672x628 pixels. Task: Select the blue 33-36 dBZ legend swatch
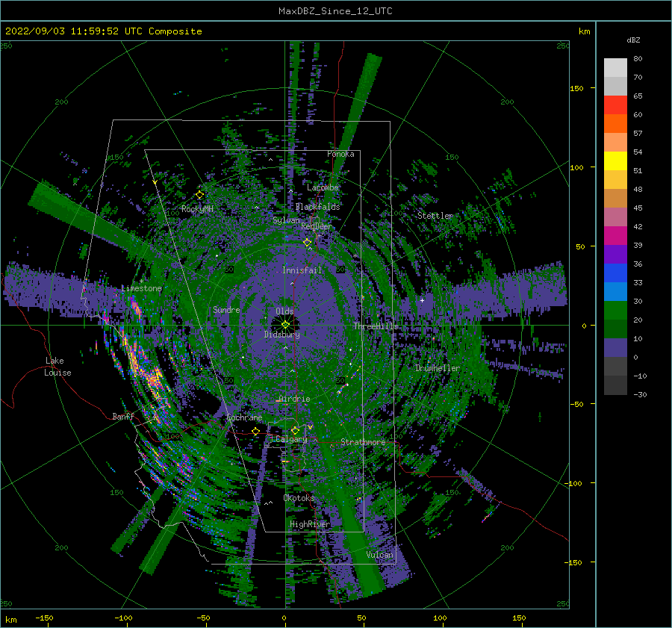coord(615,273)
